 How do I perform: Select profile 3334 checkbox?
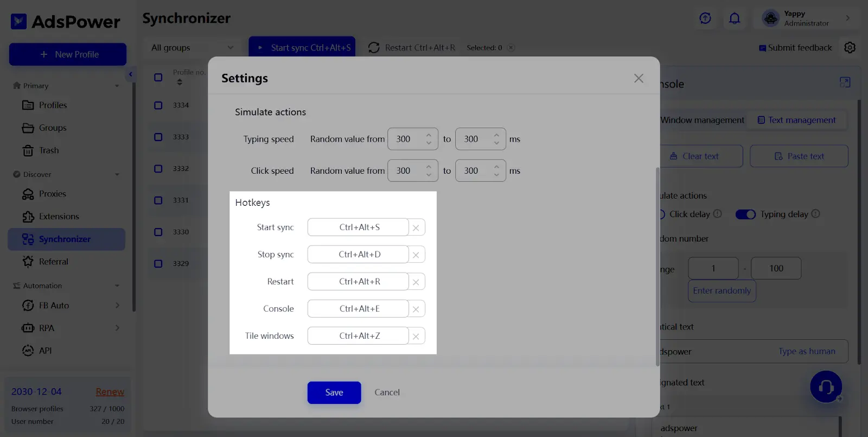coord(158,105)
